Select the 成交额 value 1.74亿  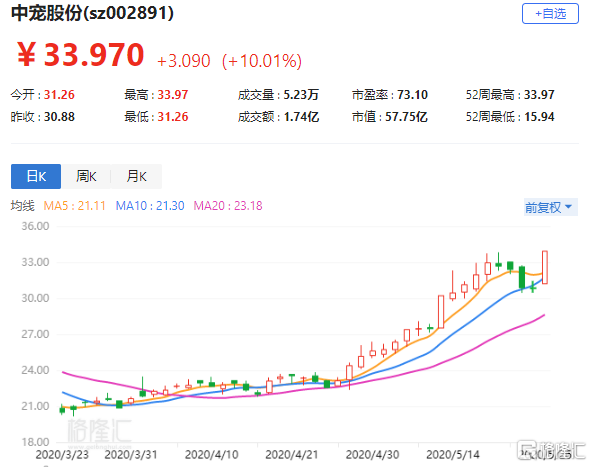301,117
